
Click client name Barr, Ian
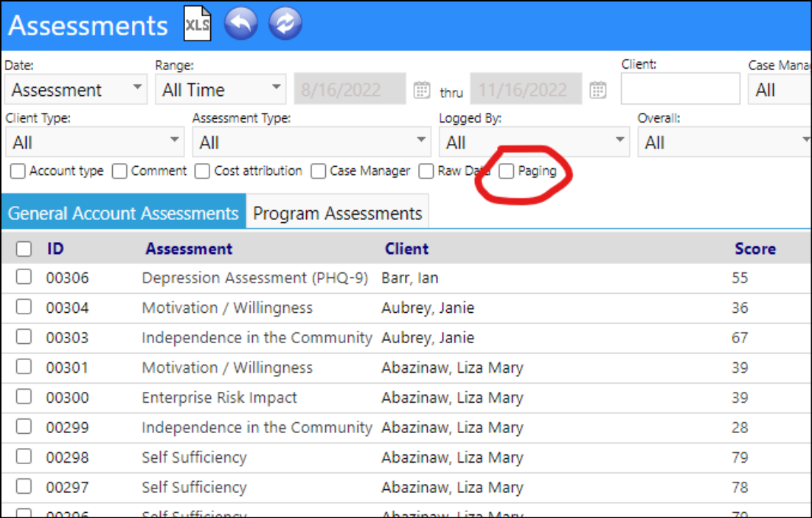(410, 277)
